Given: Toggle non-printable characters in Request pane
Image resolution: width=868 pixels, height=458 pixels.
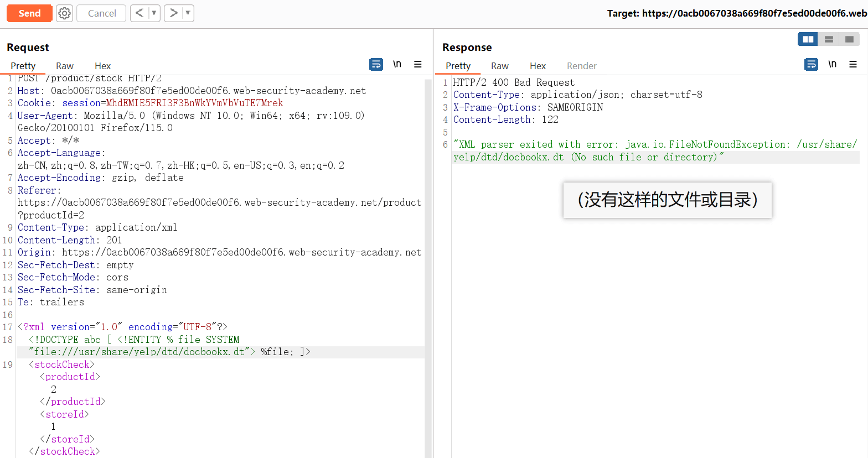Looking at the screenshot, I should (397, 64).
